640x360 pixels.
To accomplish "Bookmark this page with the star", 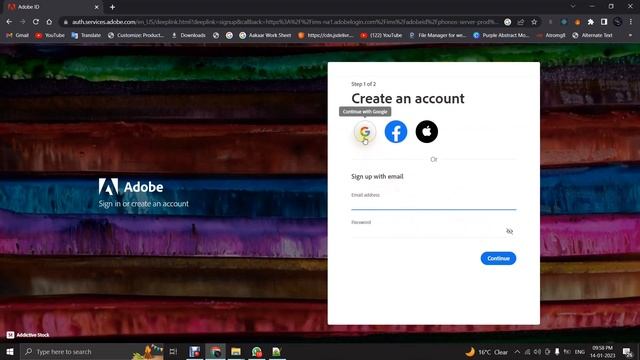I will click(534, 22).
